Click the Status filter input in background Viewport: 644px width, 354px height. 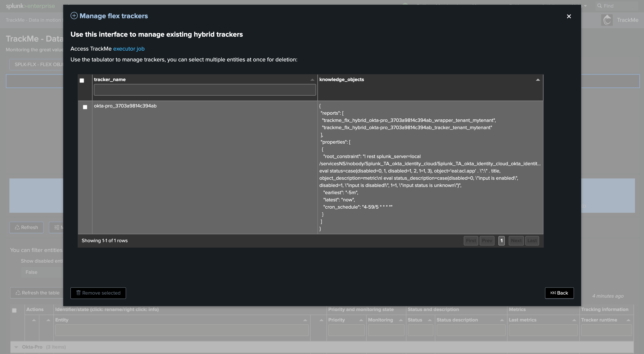tap(420, 330)
